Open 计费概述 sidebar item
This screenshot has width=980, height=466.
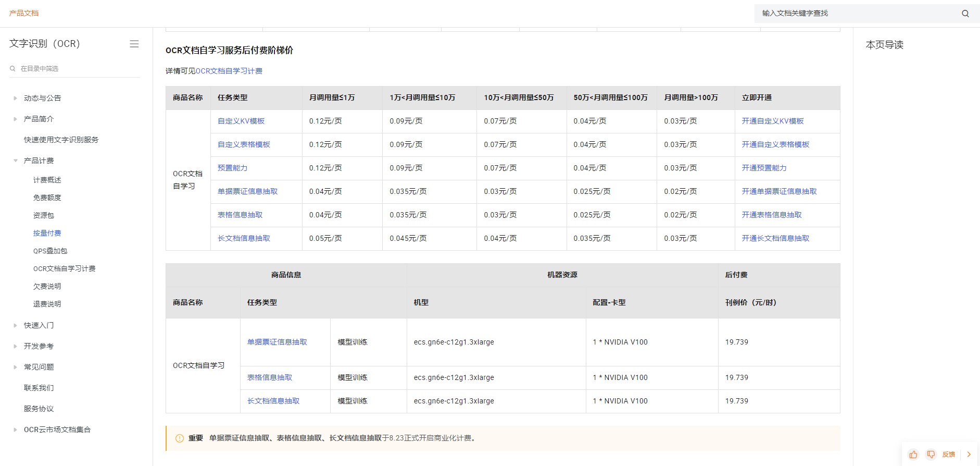pos(47,180)
